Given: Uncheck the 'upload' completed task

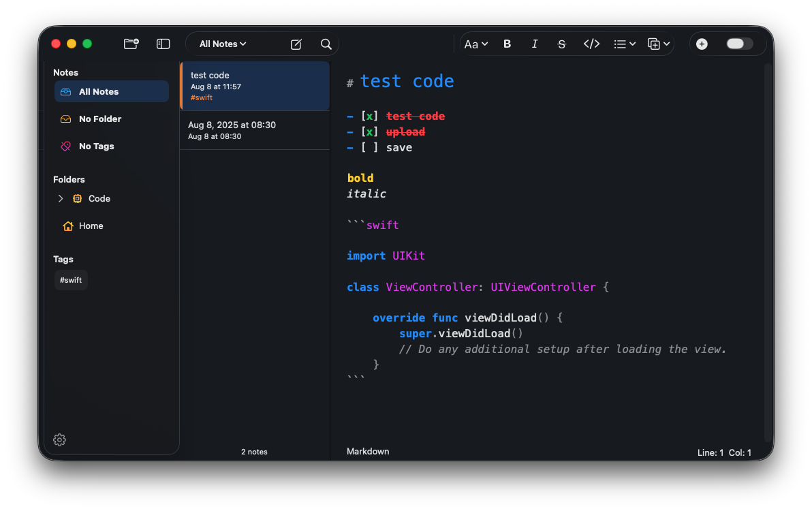Looking at the screenshot, I should (x=369, y=131).
